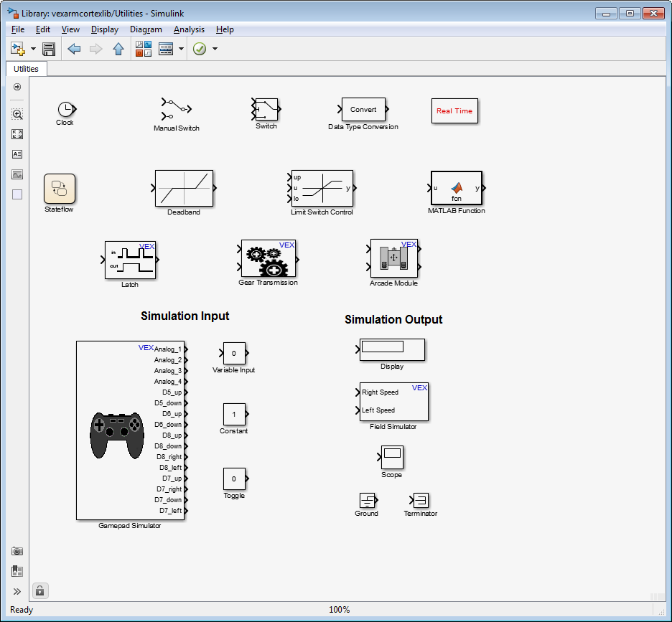
Task: Open the Model Explorer dropdown arrow
Action: (x=181, y=49)
